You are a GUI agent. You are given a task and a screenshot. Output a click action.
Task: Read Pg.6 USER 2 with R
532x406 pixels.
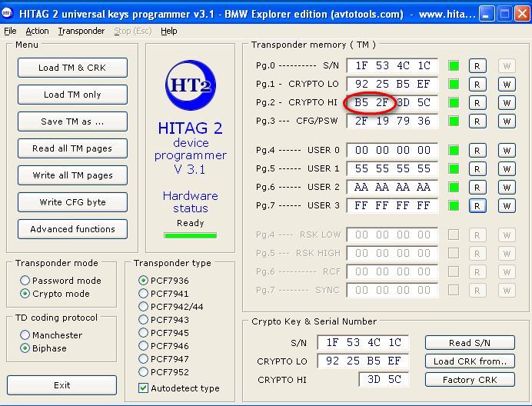[477, 187]
